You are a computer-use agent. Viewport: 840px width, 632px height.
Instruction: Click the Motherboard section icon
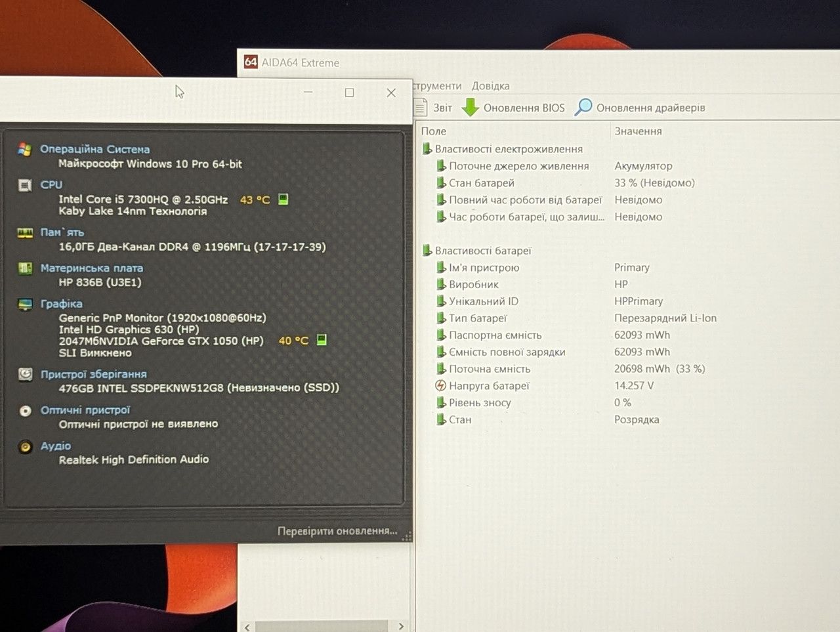pos(25,268)
